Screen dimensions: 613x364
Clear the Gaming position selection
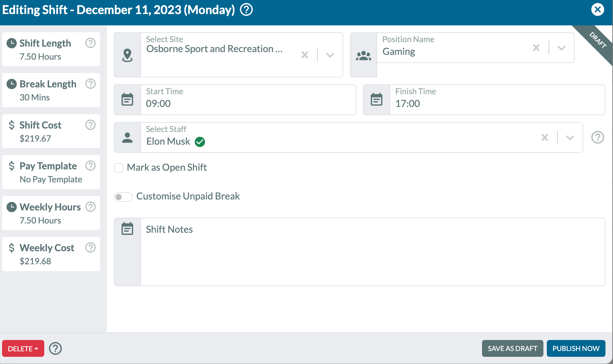coord(536,48)
